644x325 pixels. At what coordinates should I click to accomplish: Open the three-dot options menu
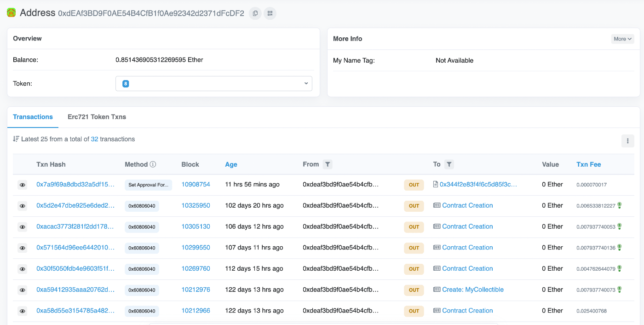click(627, 141)
